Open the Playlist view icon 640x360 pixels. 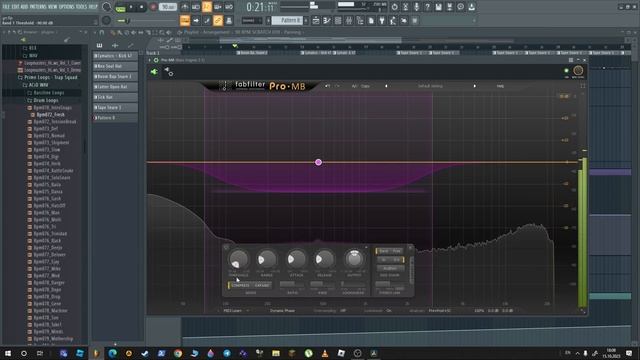(x=316, y=20)
